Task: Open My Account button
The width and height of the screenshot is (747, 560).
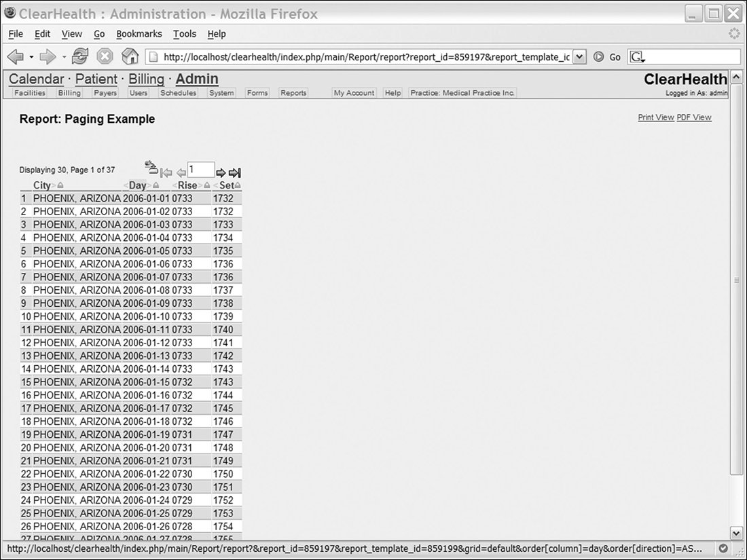Action: 354,93
